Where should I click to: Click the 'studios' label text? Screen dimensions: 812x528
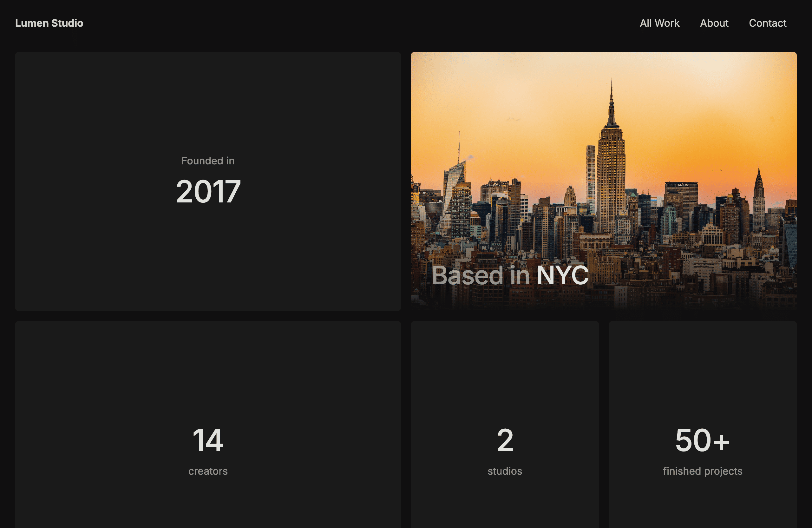(x=505, y=471)
